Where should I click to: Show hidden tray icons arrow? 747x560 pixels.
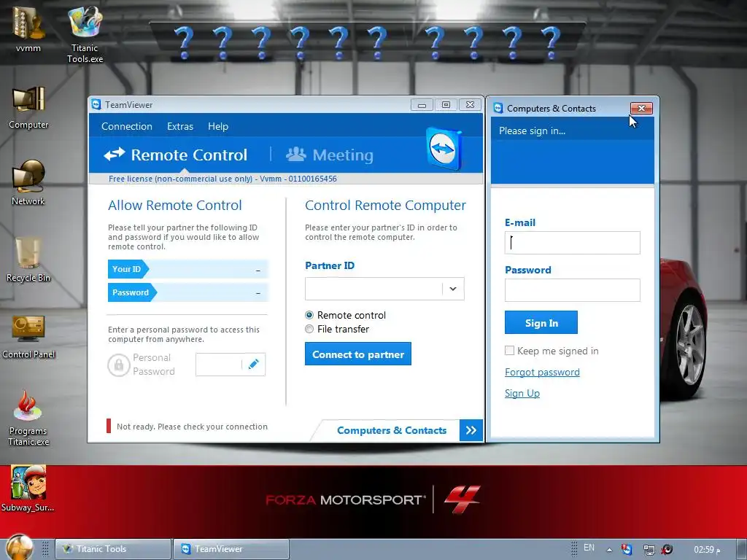[x=609, y=550]
